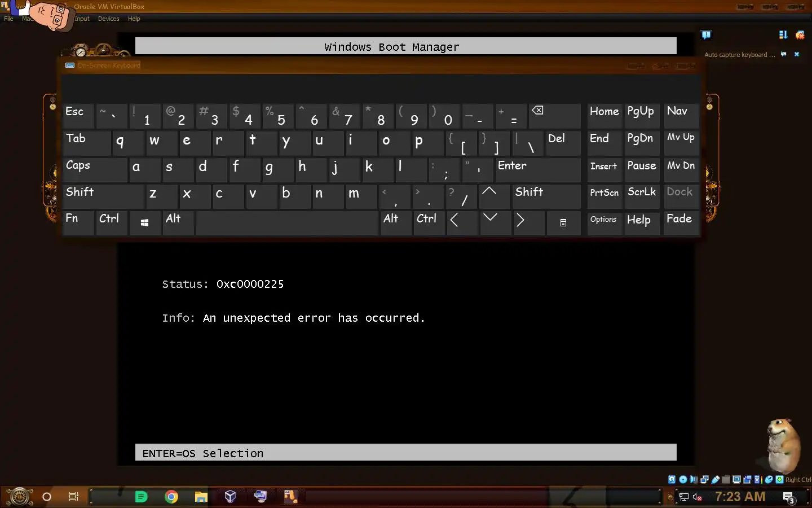Click the audio indicator in VirtualBox status bar
The height and width of the screenshot is (508, 812).
694,479
